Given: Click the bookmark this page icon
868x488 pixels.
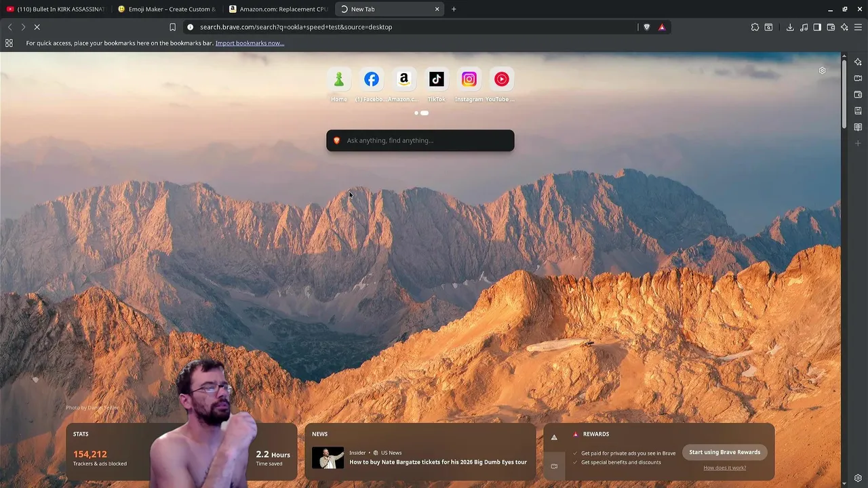Looking at the screenshot, I should coord(172,27).
